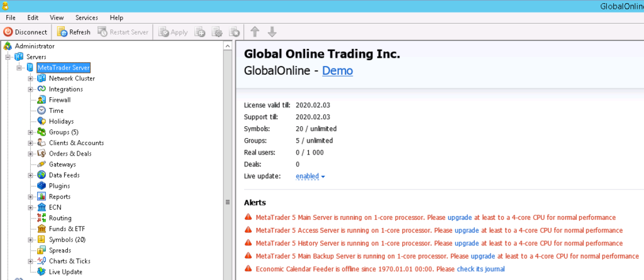
Task: Select the Reports chart icon
Action: pos(42,197)
